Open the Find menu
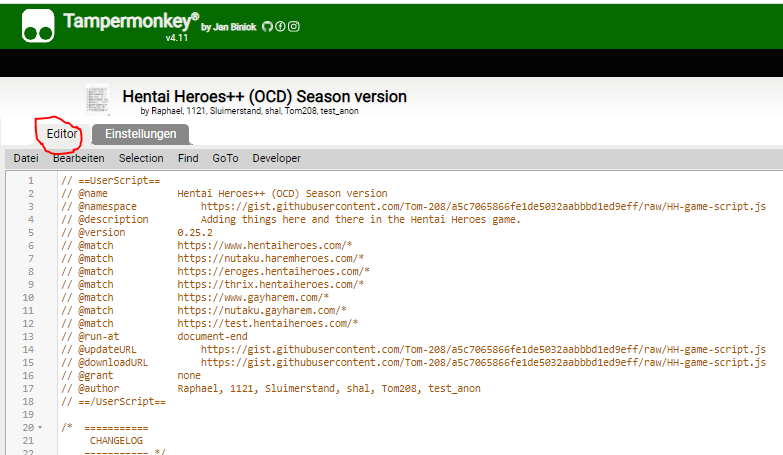The width and height of the screenshot is (783, 455). pos(188,158)
